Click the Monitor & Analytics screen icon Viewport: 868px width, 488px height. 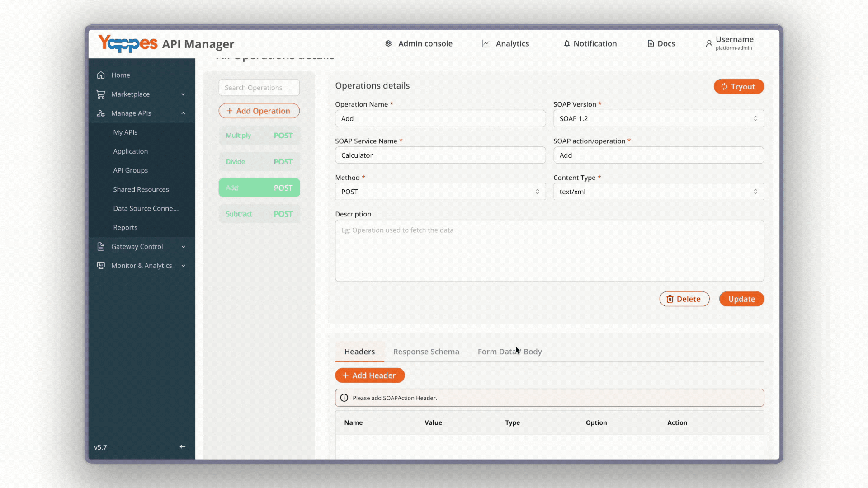coord(101,265)
